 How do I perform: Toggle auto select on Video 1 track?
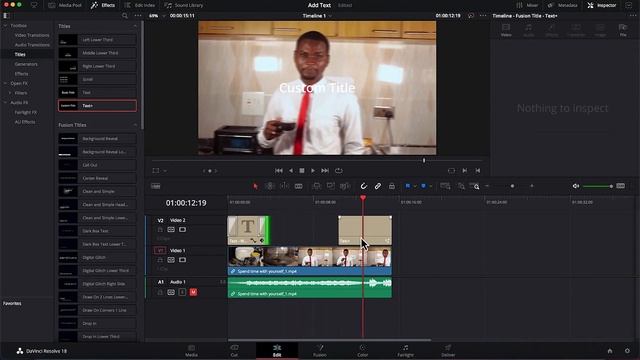point(171,260)
